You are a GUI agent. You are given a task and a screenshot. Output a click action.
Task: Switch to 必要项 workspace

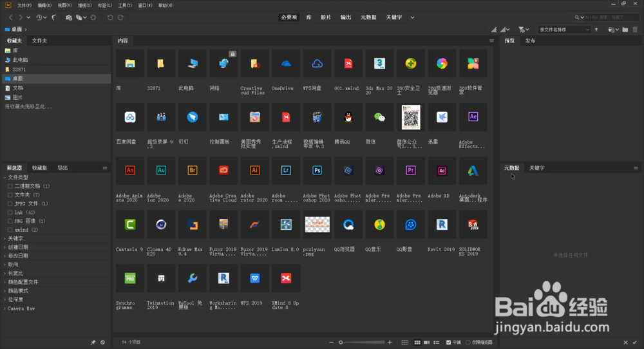coord(289,17)
